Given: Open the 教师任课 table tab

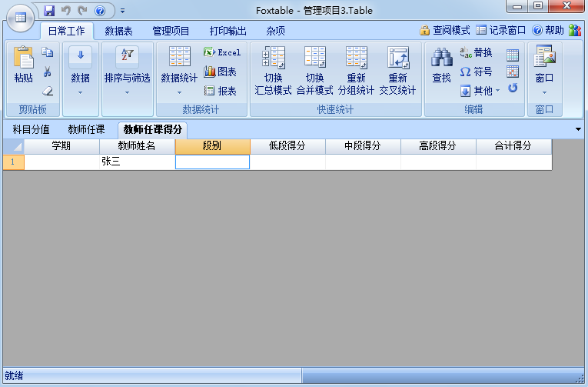Looking at the screenshot, I should pyautogui.click(x=86, y=129).
